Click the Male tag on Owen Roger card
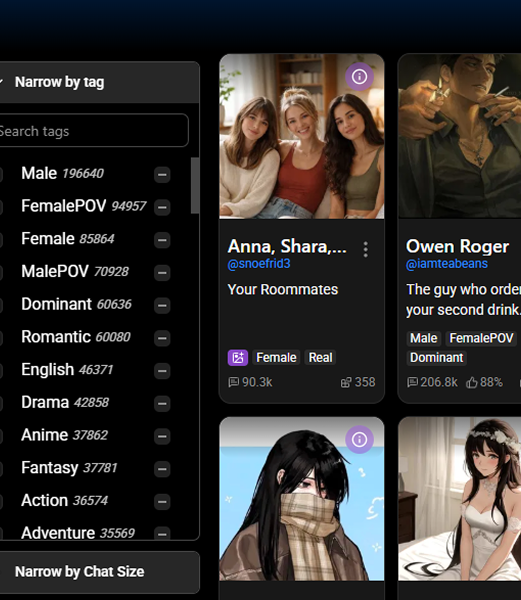The width and height of the screenshot is (521, 600). [x=423, y=338]
